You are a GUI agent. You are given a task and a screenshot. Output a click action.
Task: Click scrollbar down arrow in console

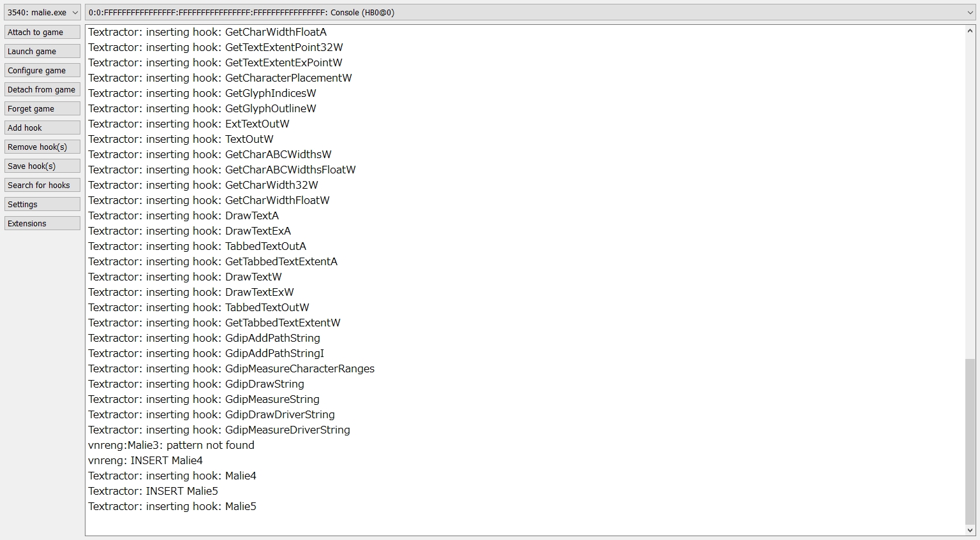coord(970,530)
